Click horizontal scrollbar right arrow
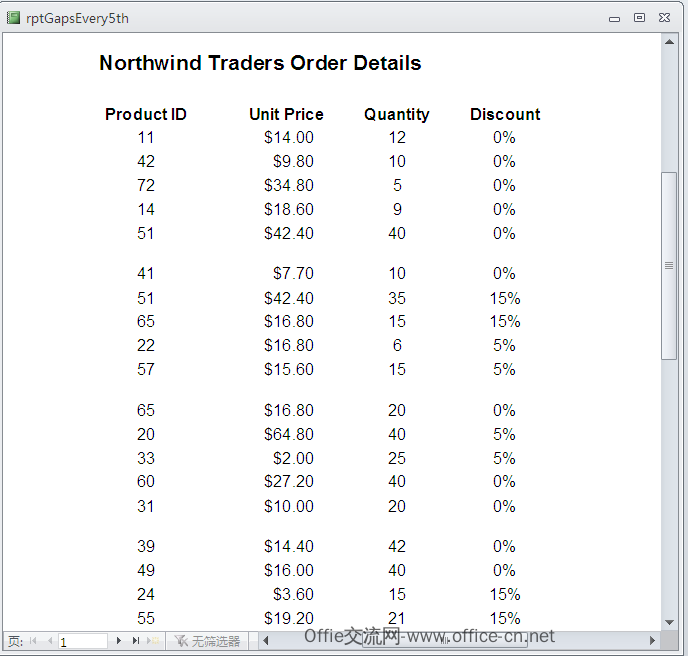Image resolution: width=688 pixels, height=656 pixels. [x=652, y=641]
